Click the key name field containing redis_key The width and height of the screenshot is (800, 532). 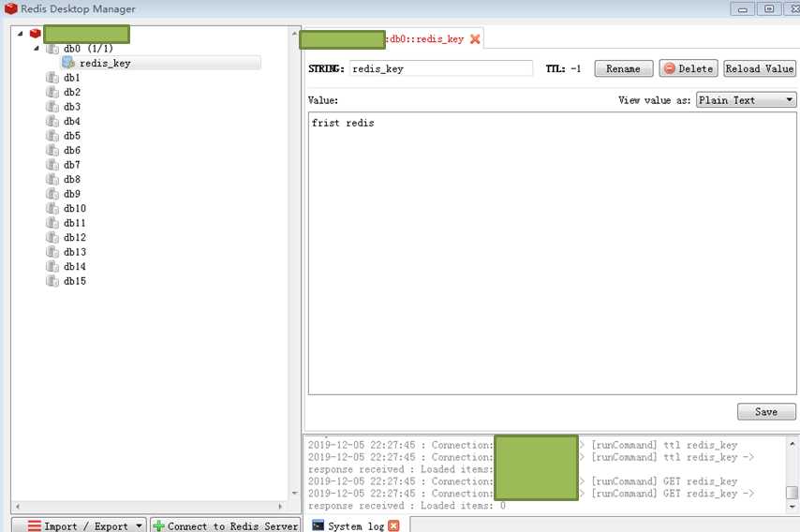click(x=441, y=68)
